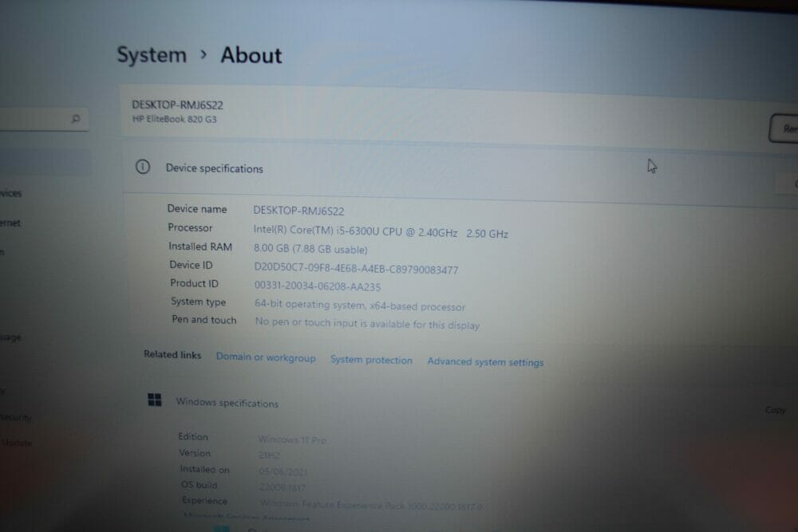Select the Device name row value DESKTOP-RMJ6S22
Viewport: 798px width, 532px height.
(x=298, y=211)
